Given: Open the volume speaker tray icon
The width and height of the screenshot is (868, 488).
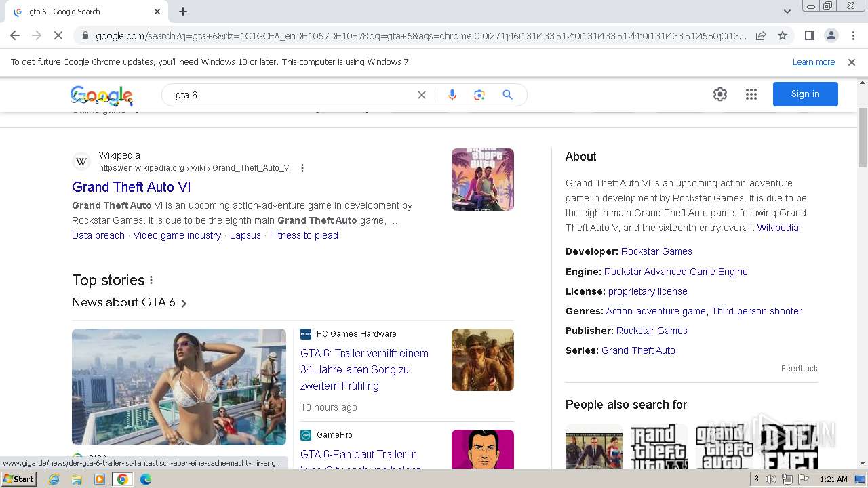Looking at the screenshot, I should pyautogui.click(x=771, y=479).
